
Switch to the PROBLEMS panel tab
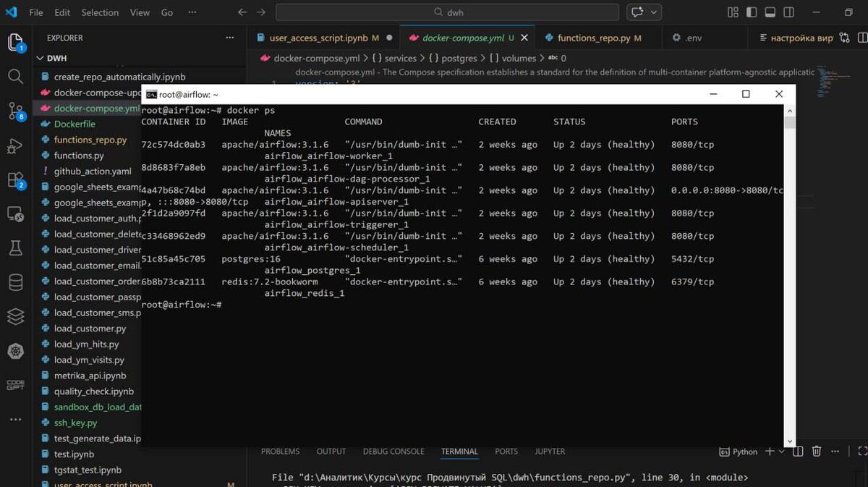[281, 452]
